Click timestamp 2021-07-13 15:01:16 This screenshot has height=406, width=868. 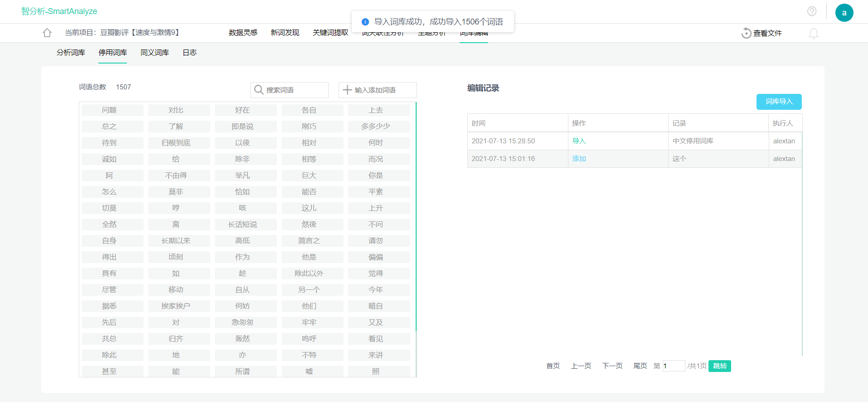[503, 159]
